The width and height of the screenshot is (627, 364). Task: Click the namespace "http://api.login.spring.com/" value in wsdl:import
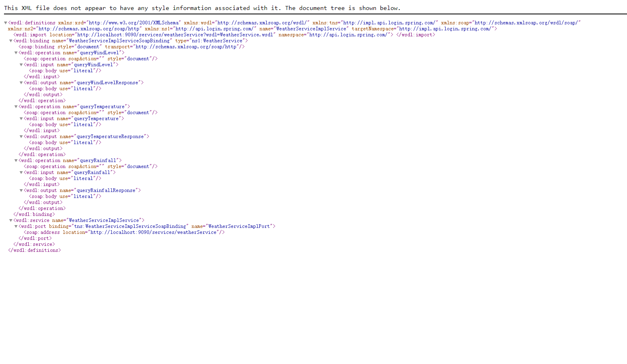coord(348,35)
